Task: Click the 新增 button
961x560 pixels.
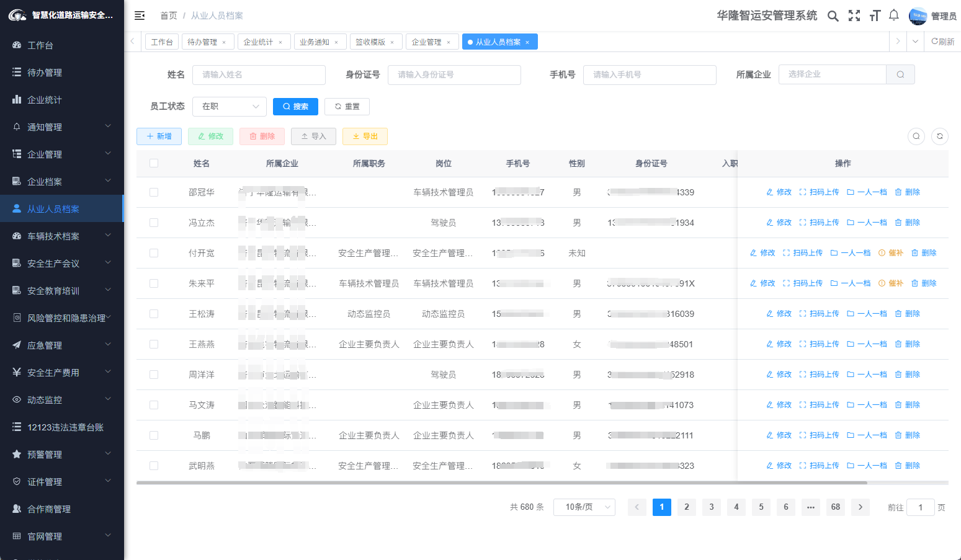Action: pyautogui.click(x=159, y=136)
